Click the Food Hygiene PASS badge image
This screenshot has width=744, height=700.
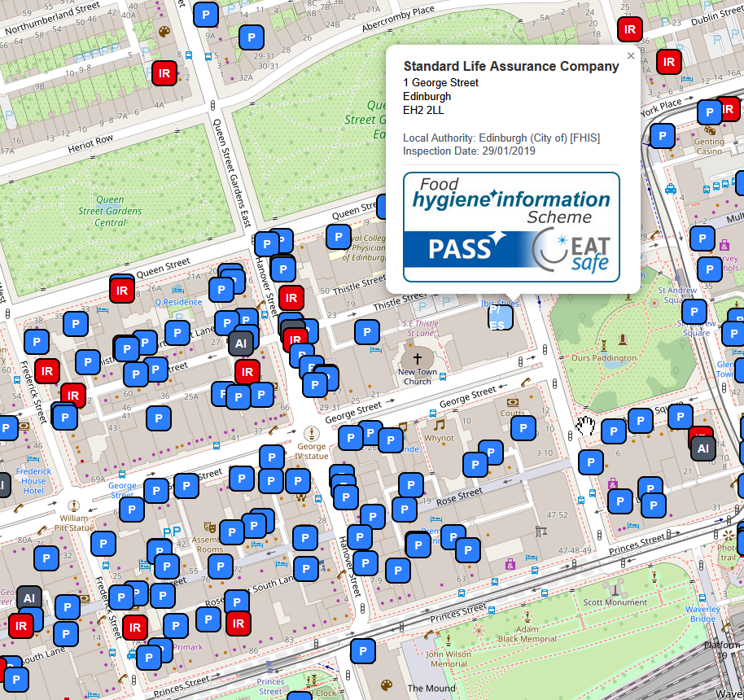(511, 227)
